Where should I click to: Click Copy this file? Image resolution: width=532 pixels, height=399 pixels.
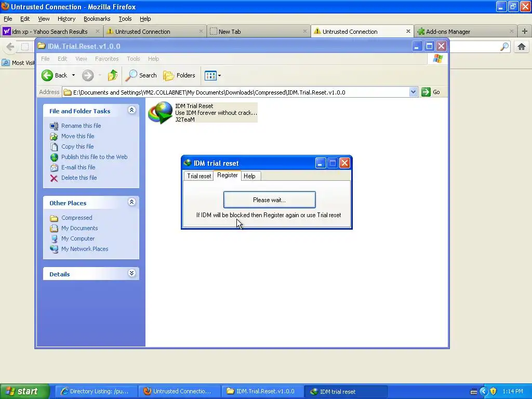click(x=77, y=147)
